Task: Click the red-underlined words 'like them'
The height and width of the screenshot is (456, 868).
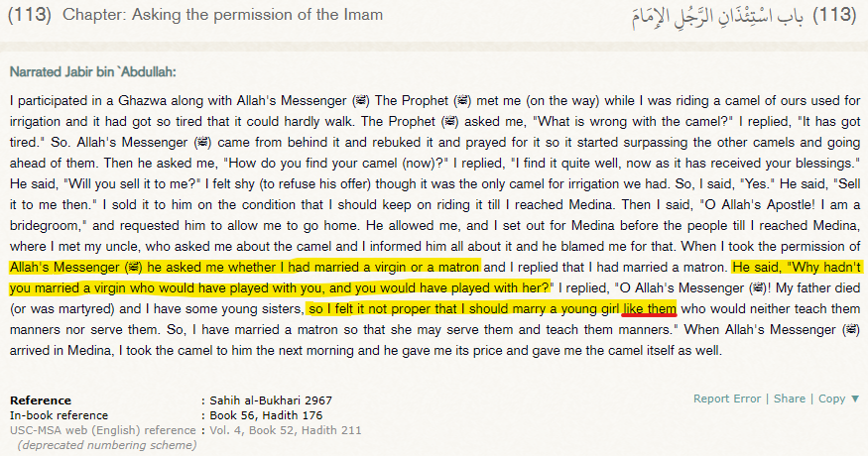Action: (x=650, y=308)
